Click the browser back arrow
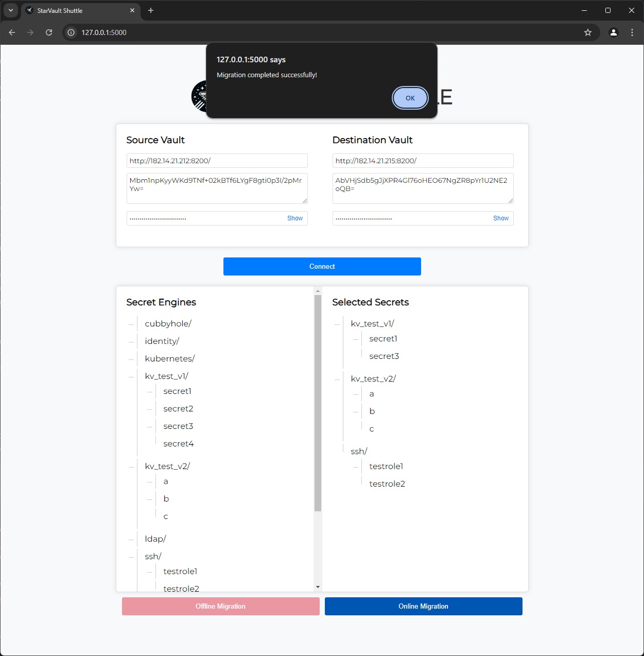Viewport: 644px width, 656px height. pyautogui.click(x=12, y=32)
